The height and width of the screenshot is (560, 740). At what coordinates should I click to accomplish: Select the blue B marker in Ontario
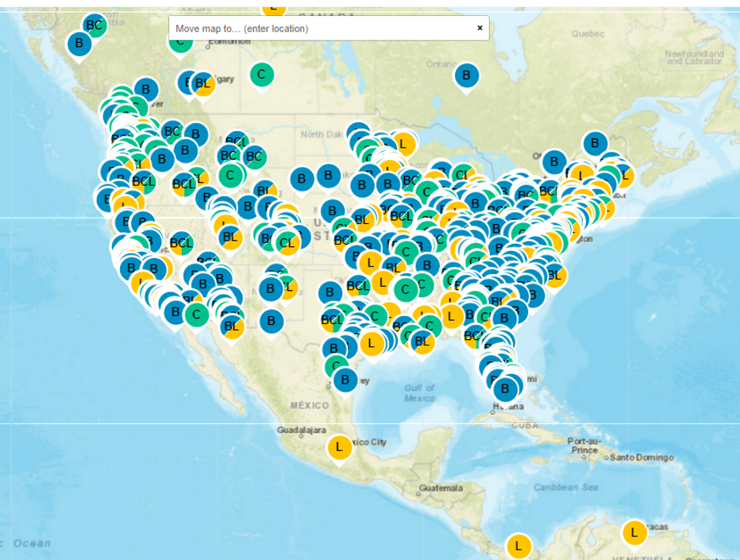pos(466,75)
